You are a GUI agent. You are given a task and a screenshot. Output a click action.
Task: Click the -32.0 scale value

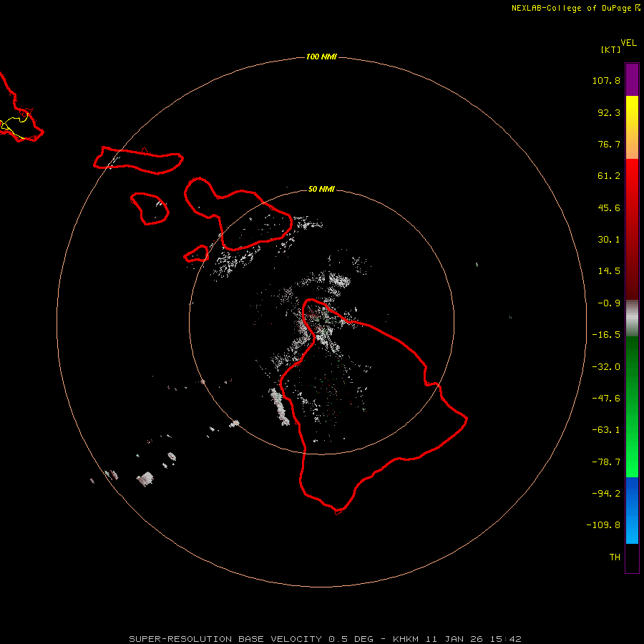coord(606,367)
